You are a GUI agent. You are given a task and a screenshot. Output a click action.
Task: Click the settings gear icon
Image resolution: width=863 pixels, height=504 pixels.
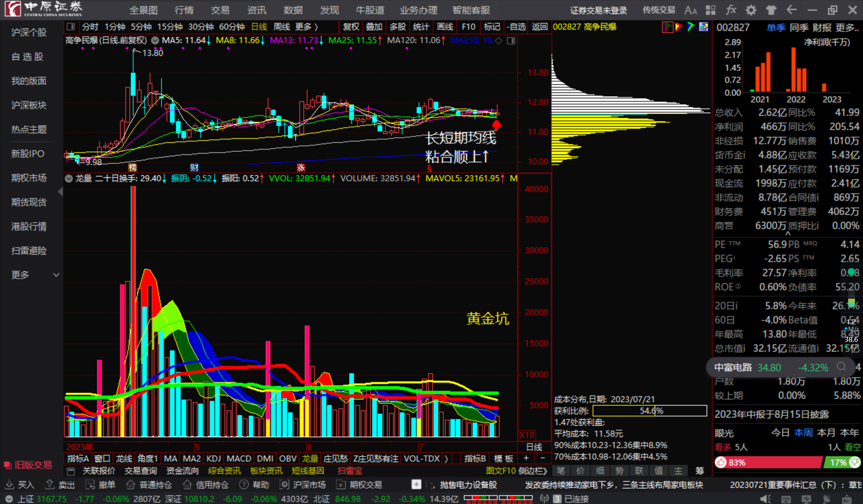(x=751, y=10)
